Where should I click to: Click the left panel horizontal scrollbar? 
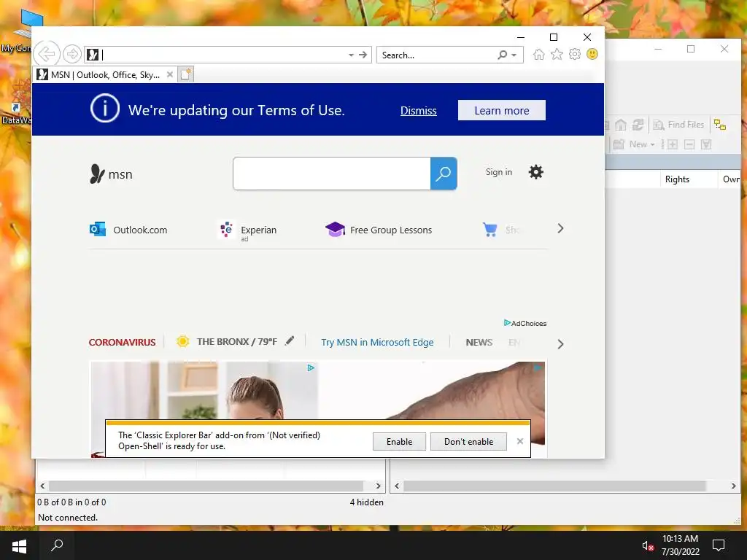pyautogui.click(x=206, y=486)
